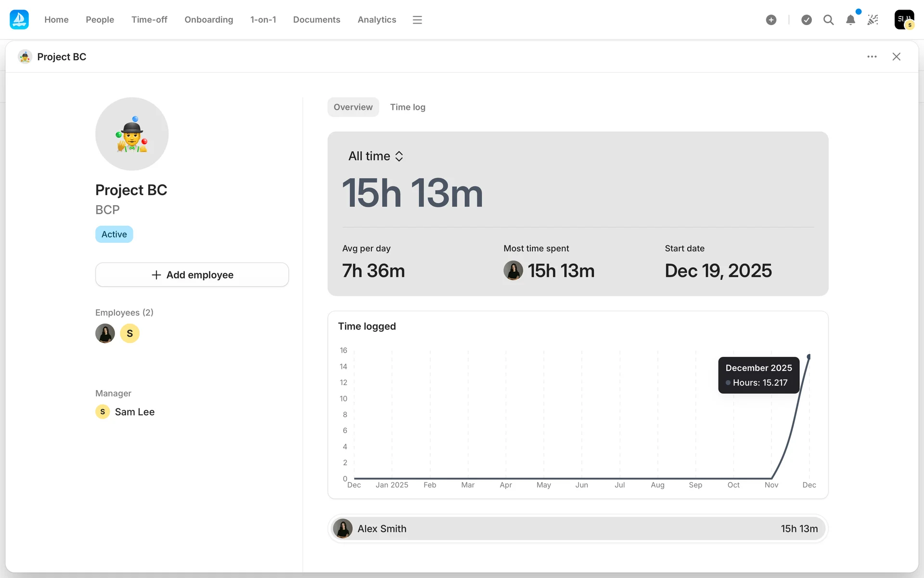This screenshot has width=924, height=578.
Task: Select the Overview tab
Action: click(353, 107)
